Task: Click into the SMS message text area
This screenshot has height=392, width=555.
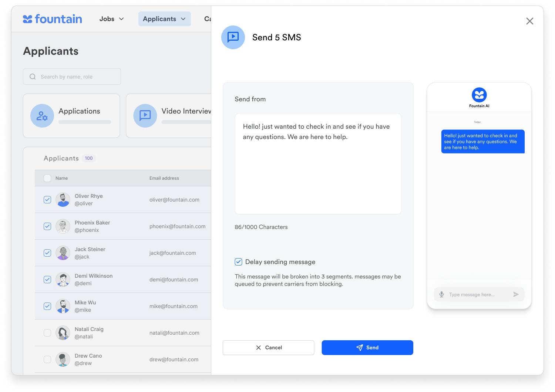Action: pyautogui.click(x=318, y=170)
